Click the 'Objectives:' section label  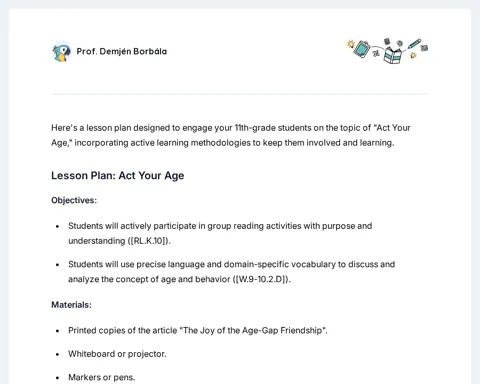coord(74,200)
